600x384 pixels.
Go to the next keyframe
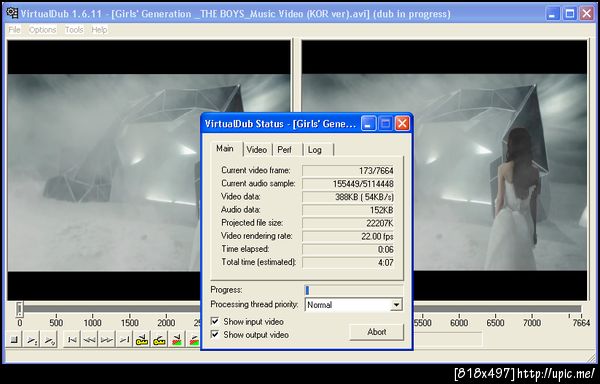coord(160,340)
